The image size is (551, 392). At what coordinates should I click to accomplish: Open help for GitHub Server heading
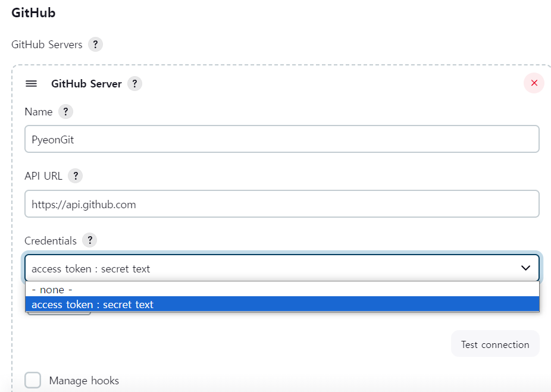click(x=134, y=84)
